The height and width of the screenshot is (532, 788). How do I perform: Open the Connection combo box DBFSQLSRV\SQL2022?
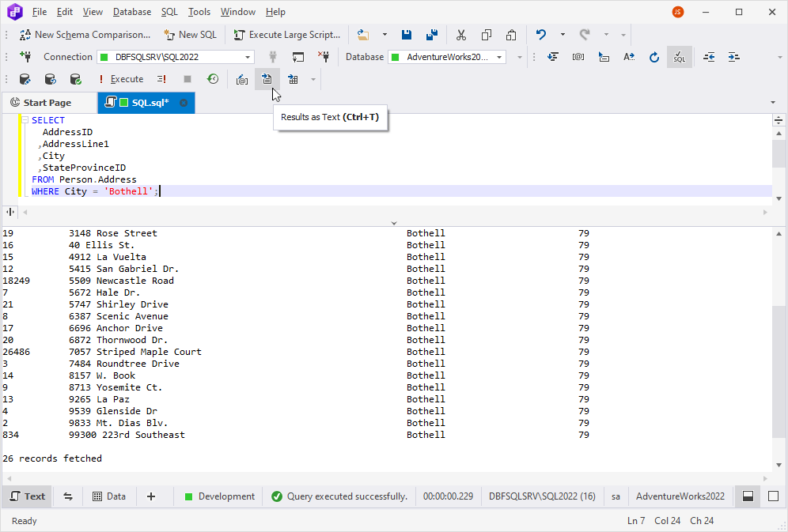coord(176,57)
